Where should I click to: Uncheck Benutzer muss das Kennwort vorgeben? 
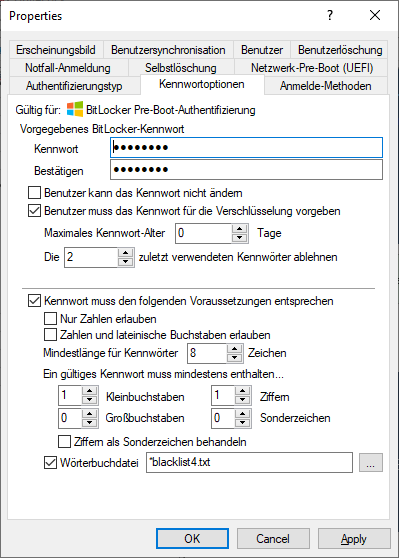point(34,211)
